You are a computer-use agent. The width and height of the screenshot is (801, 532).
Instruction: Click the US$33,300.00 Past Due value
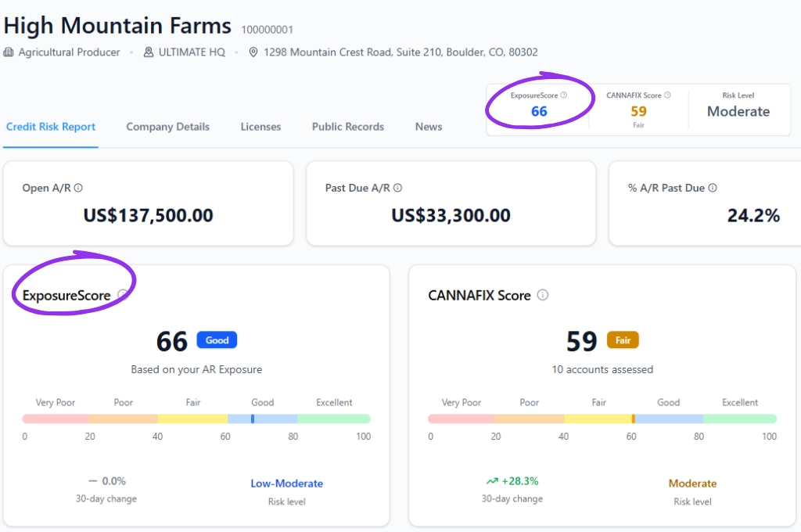pos(451,215)
